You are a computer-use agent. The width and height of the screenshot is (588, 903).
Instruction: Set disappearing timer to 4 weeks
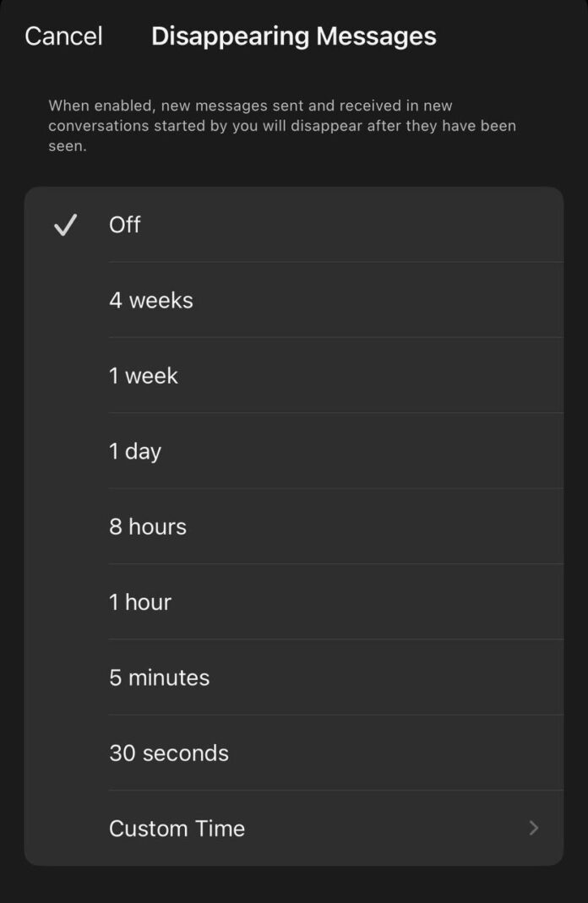[x=151, y=300]
